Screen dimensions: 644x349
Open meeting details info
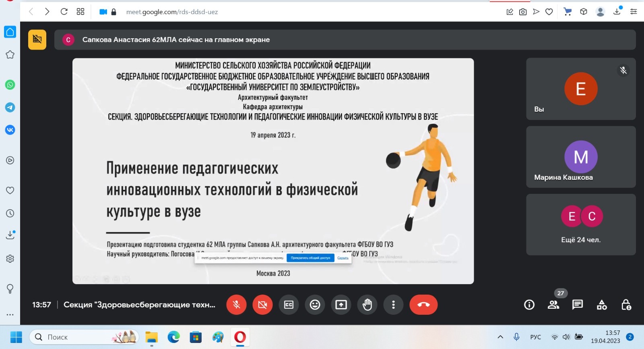point(529,305)
